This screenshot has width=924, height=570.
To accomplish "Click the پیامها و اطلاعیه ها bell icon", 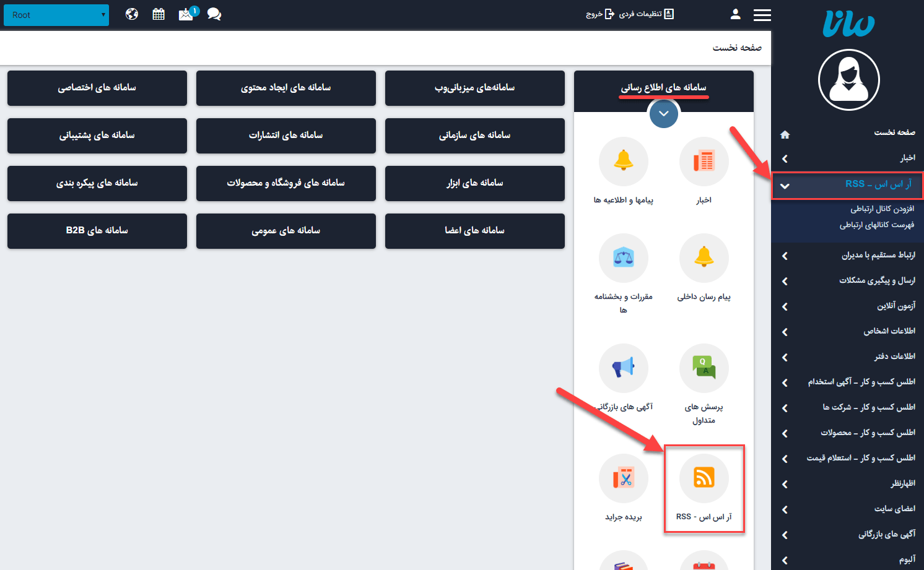I will point(623,161).
